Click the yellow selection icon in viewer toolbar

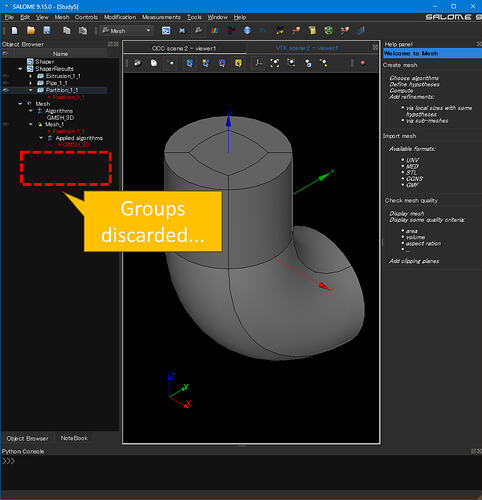238,63
